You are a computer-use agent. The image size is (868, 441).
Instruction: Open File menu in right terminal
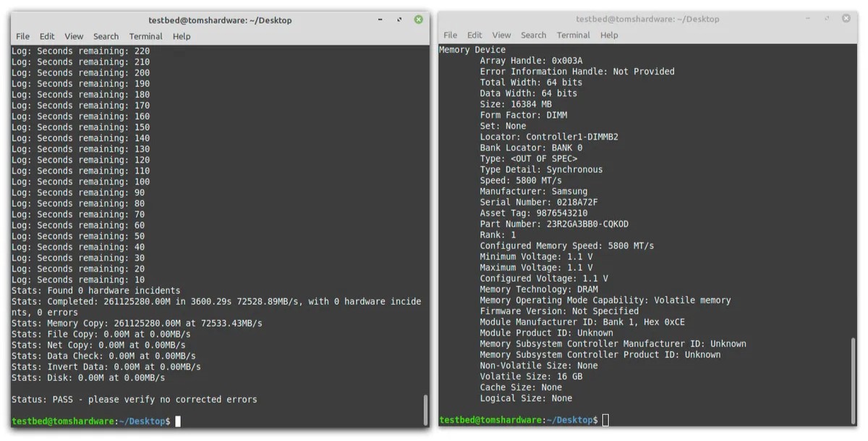pos(450,35)
